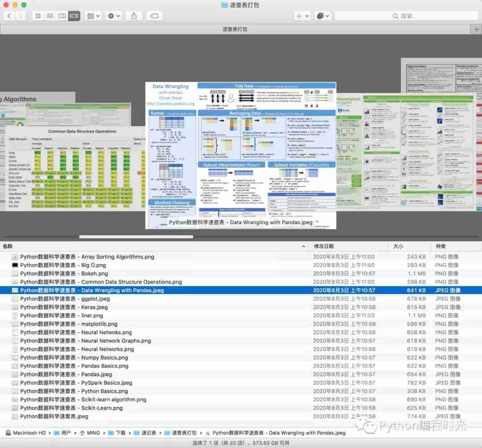Select file Scikit-learn algorithm.png

click(x=241, y=399)
